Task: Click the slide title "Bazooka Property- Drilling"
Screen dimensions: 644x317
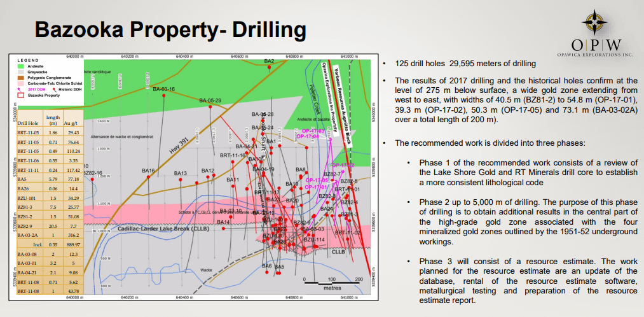Action: click(x=170, y=30)
